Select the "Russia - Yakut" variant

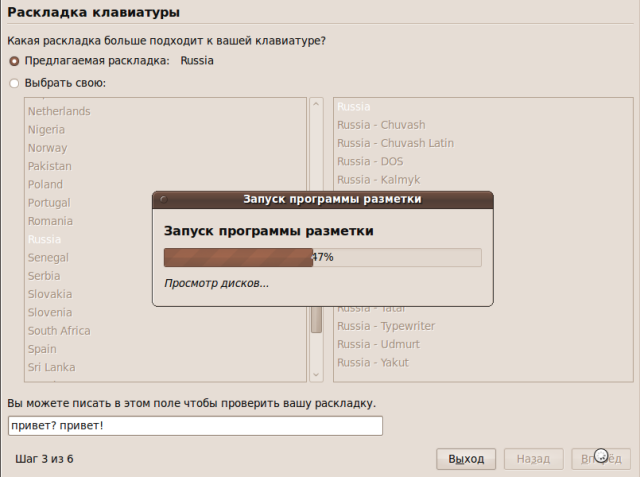click(x=373, y=362)
